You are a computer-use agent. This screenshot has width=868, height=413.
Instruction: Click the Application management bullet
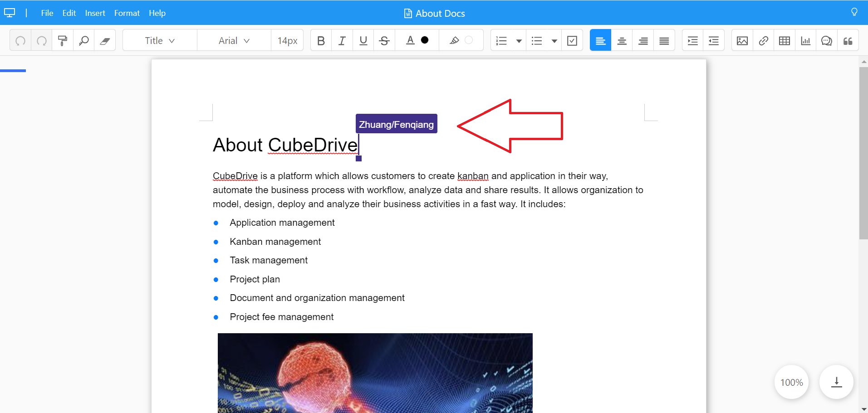point(282,223)
